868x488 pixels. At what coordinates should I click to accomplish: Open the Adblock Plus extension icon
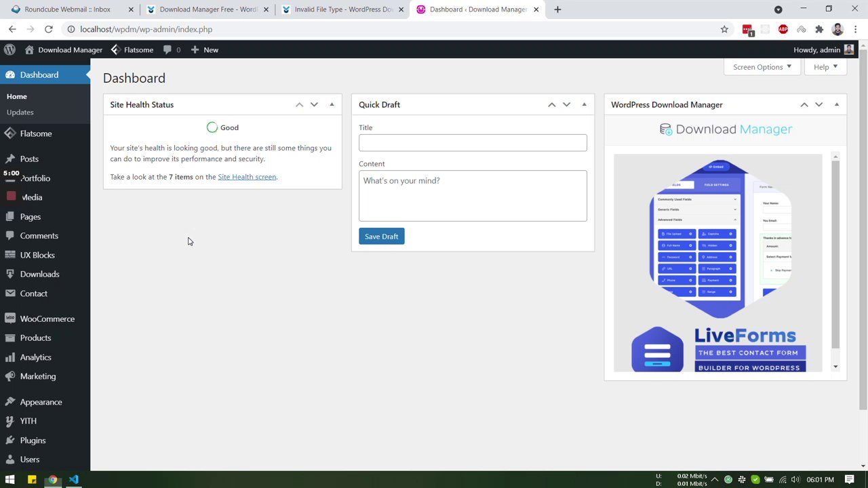783,29
